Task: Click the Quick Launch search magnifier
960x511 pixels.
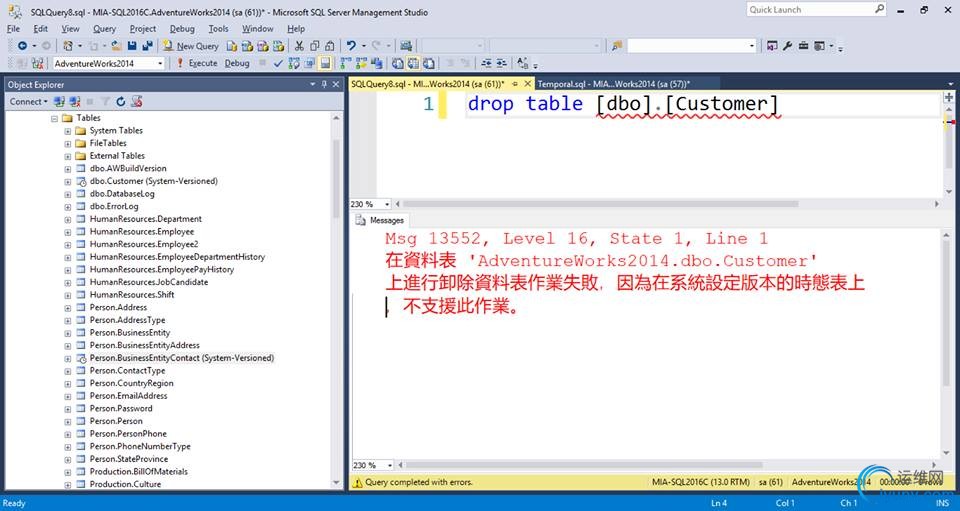Action: coord(879,9)
